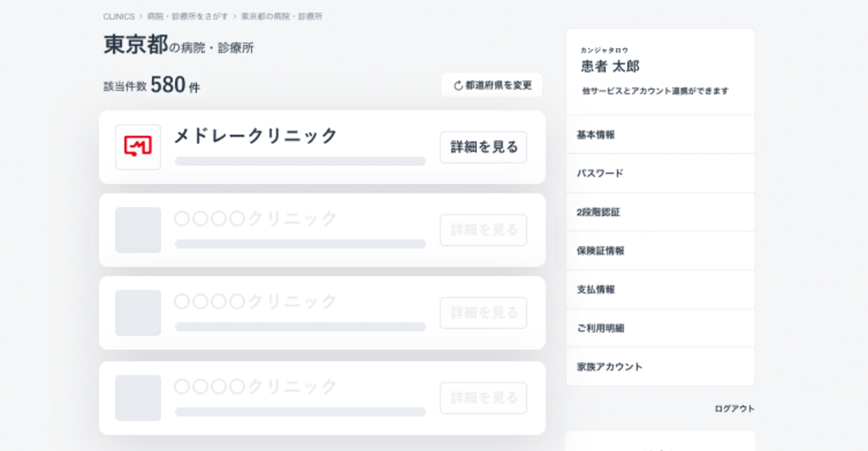Select 家族アカウント menu item
Screen dimensions: 868x451
(x=660, y=366)
